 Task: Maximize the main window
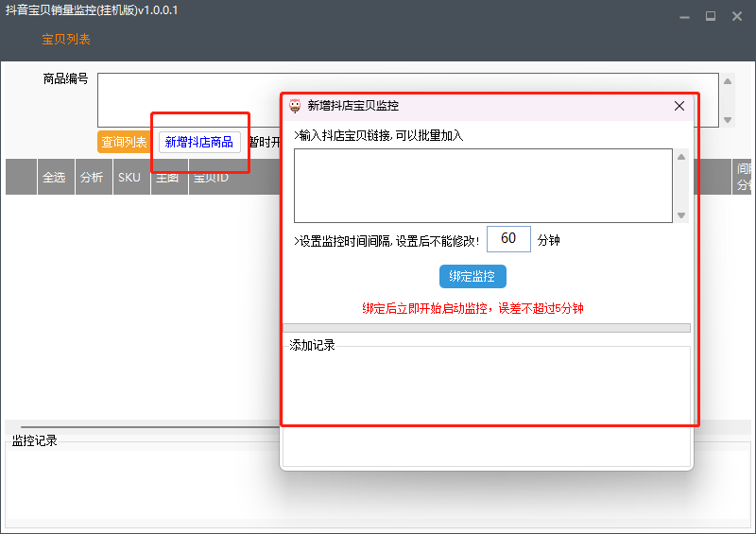[711, 16]
